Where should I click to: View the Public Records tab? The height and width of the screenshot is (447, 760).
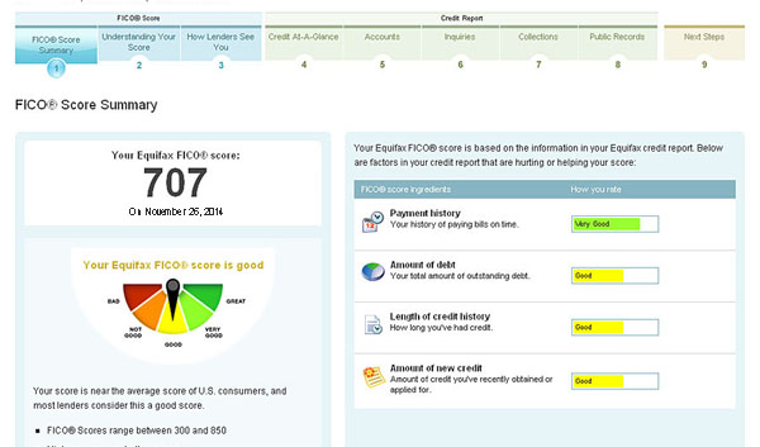click(x=617, y=42)
